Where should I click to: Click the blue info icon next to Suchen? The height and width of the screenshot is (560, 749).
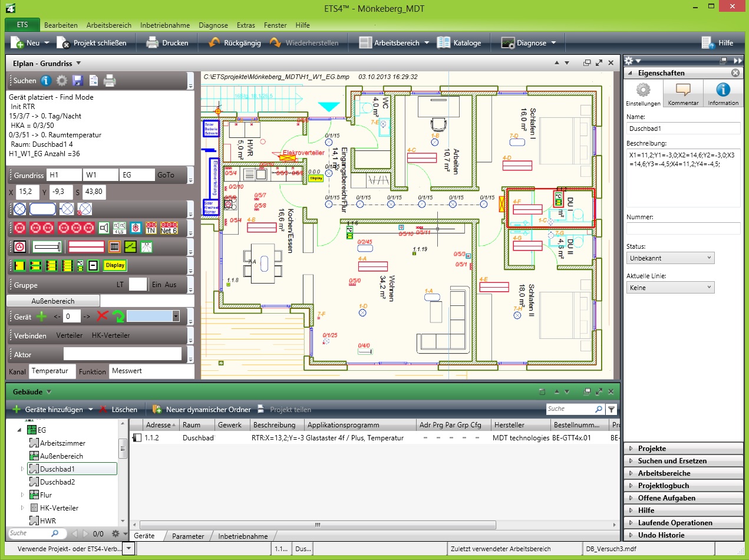coord(46,81)
